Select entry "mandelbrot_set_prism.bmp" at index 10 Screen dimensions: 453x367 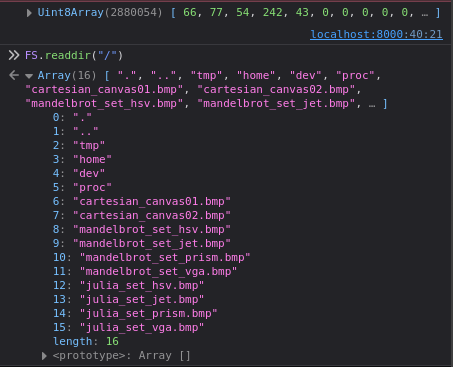pos(152,257)
